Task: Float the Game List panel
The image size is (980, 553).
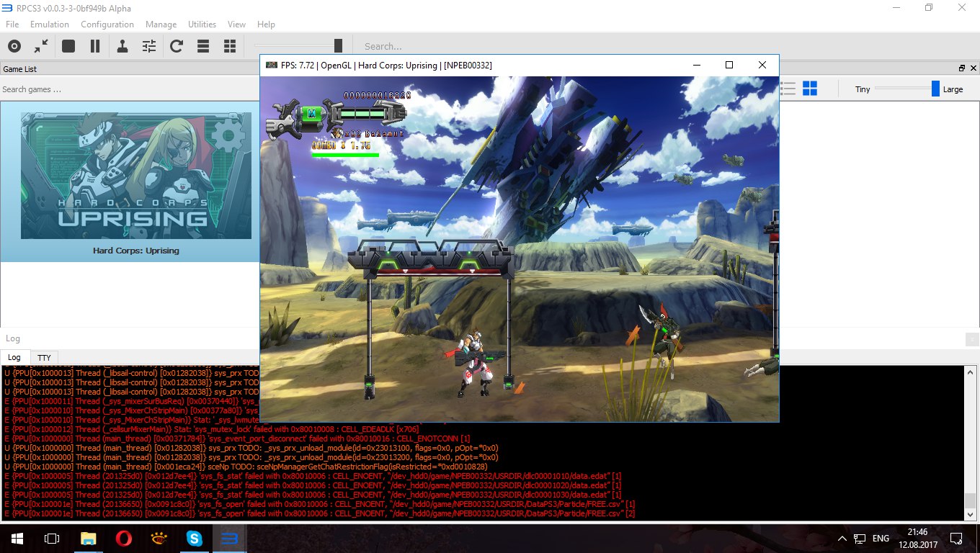Action: click(x=961, y=68)
